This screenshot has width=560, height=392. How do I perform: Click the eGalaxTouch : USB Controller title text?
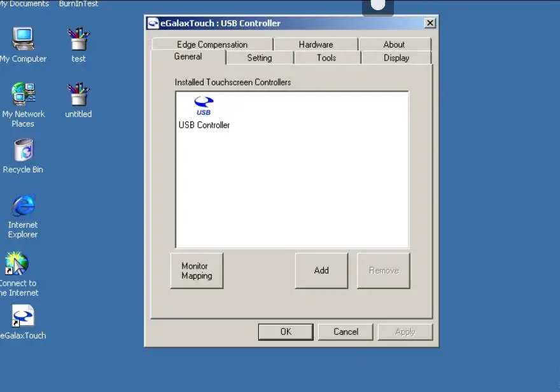point(220,23)
